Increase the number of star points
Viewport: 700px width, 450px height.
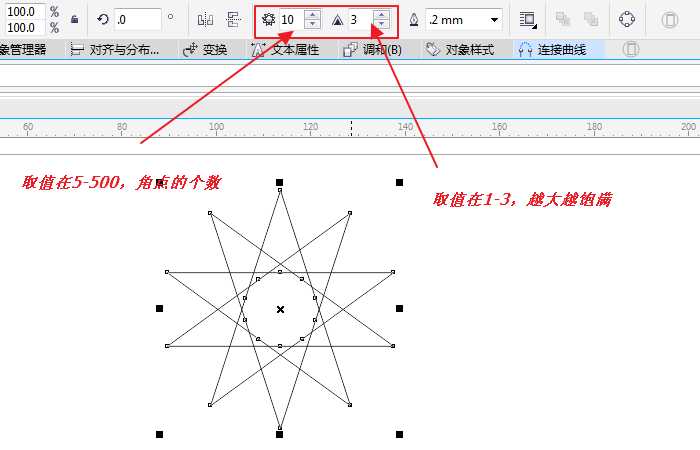[312, 15]
